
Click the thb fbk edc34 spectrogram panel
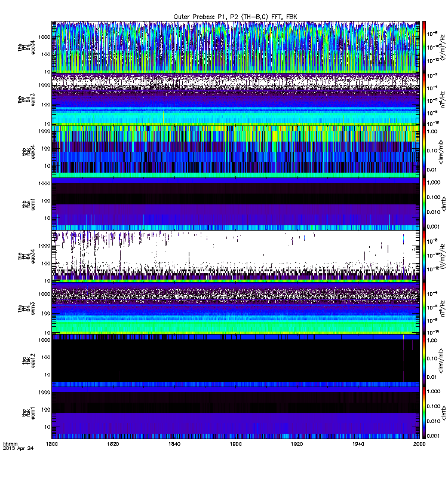pos(235,151)
